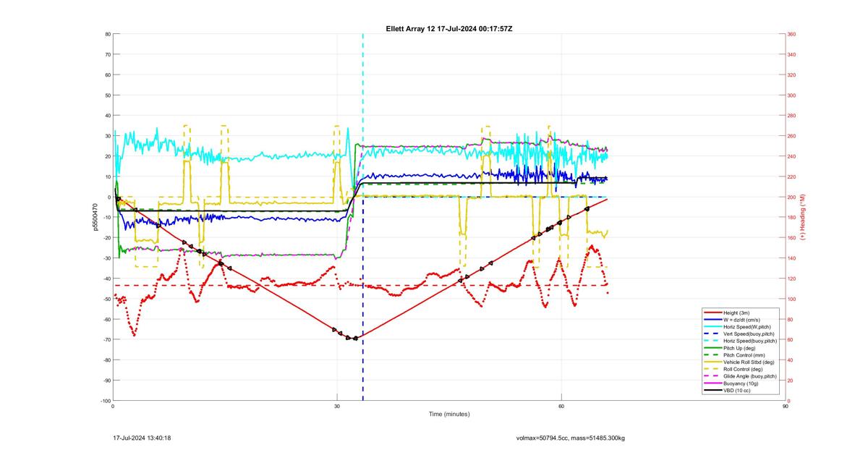This screenshot has width=868, height=450.
Task: Click the 'p5500470' left y-axis label
Action: point(94,217)
